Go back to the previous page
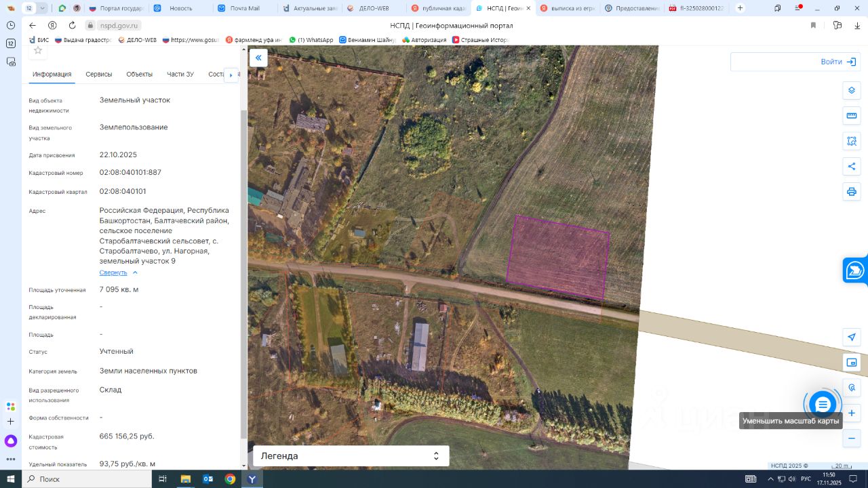The height and width of the screenshot is (488, 868). tap(33, 25)
